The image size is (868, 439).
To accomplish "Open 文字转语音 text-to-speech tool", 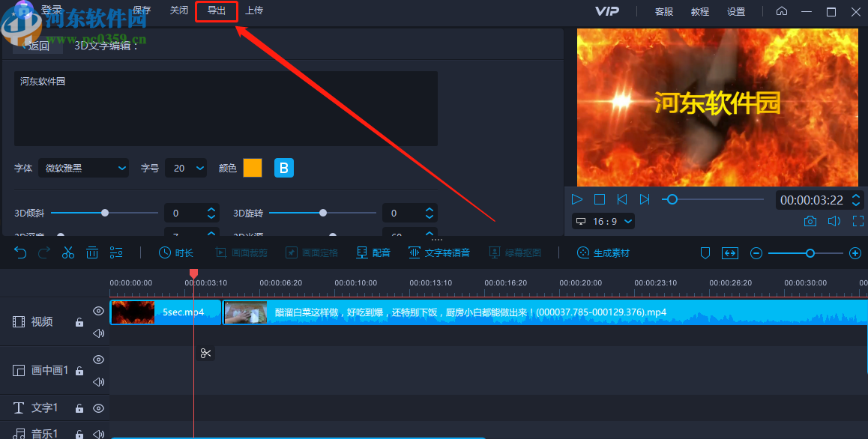I will pyautogui.click(x=439, y=253).
